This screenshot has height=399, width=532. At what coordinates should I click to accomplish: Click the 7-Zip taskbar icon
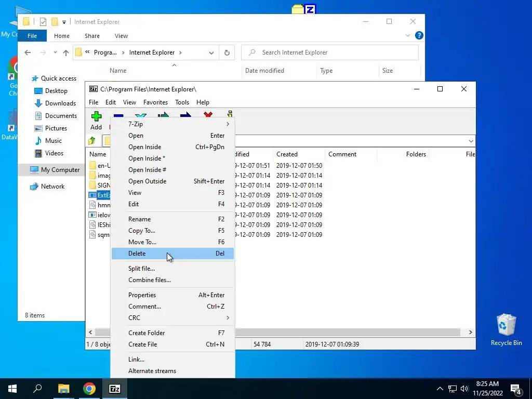tap(115, 389)
